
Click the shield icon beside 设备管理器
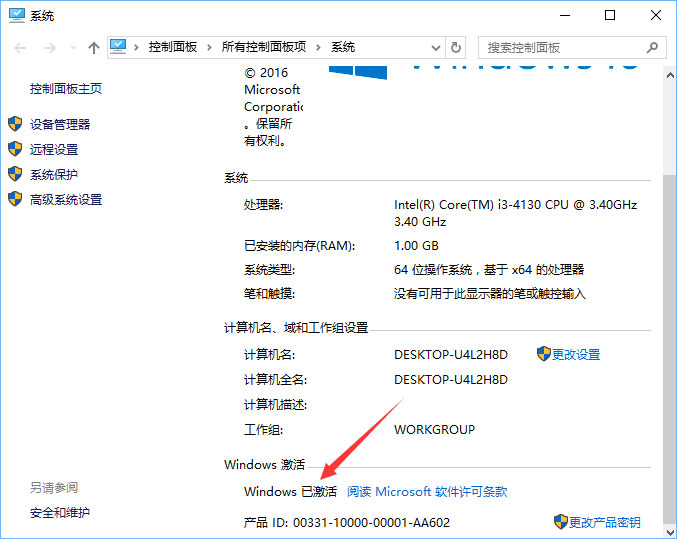(x=15, y=124)
